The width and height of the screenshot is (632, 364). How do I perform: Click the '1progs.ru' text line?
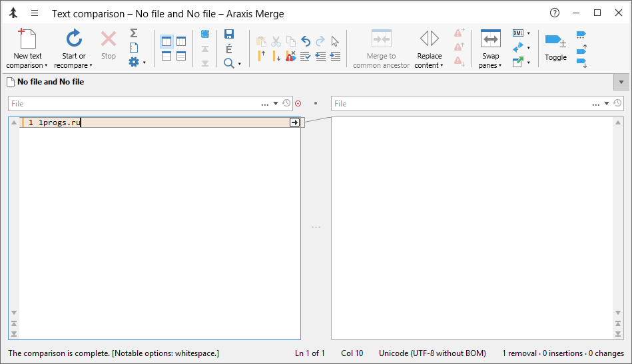(60, 122)
